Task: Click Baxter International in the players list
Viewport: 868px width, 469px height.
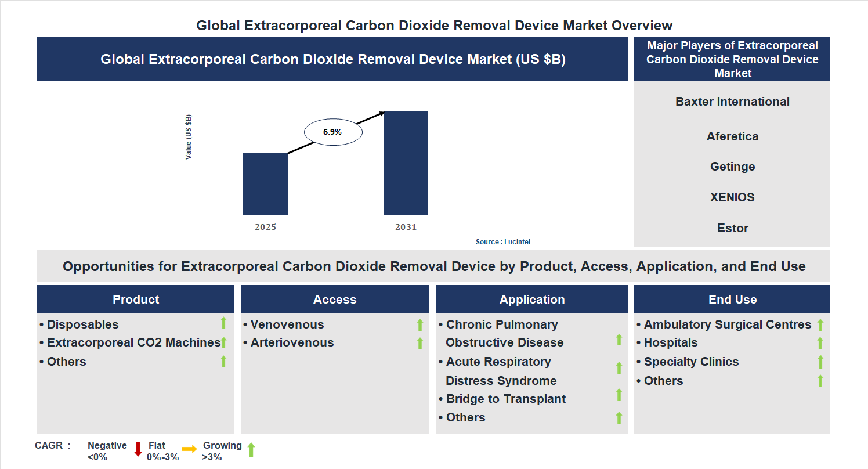Action: 732,101
